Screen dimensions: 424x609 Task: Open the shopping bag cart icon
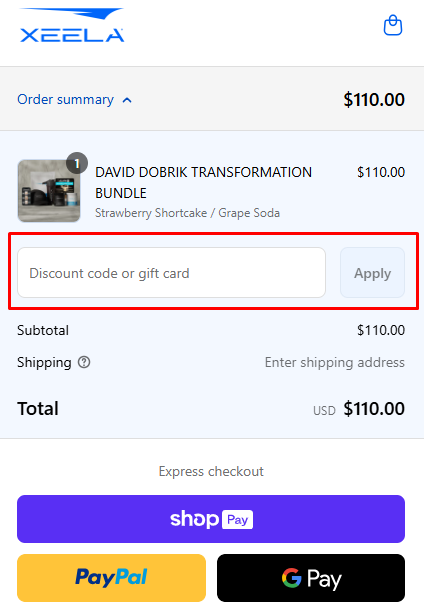click(393, 25)
